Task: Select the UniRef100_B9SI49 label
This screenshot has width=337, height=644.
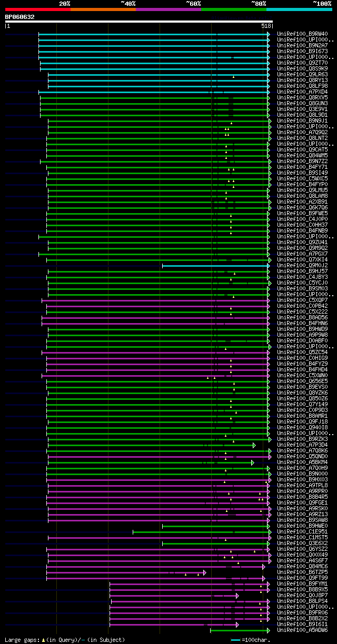Action: [302, 173]
